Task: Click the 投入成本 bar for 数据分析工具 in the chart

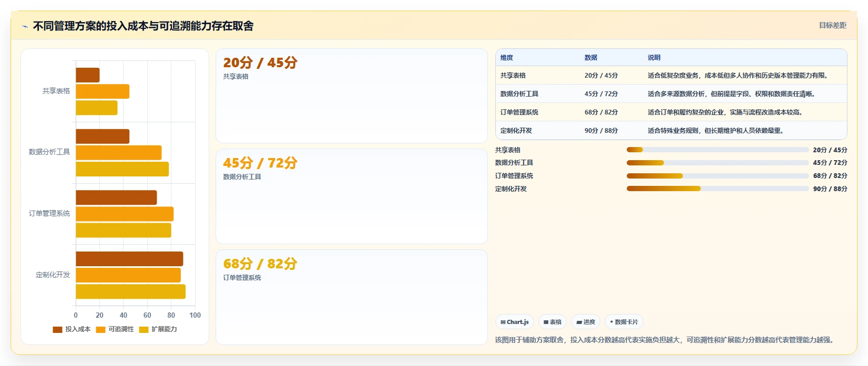Action: (103, 137)
